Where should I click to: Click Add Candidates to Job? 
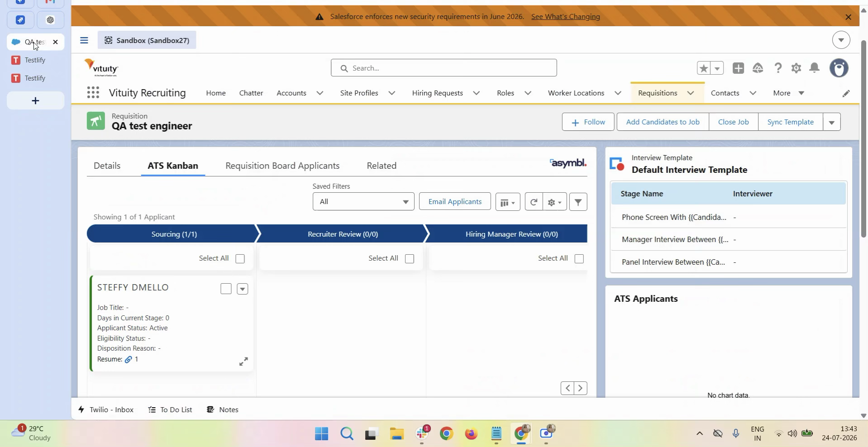663,122
